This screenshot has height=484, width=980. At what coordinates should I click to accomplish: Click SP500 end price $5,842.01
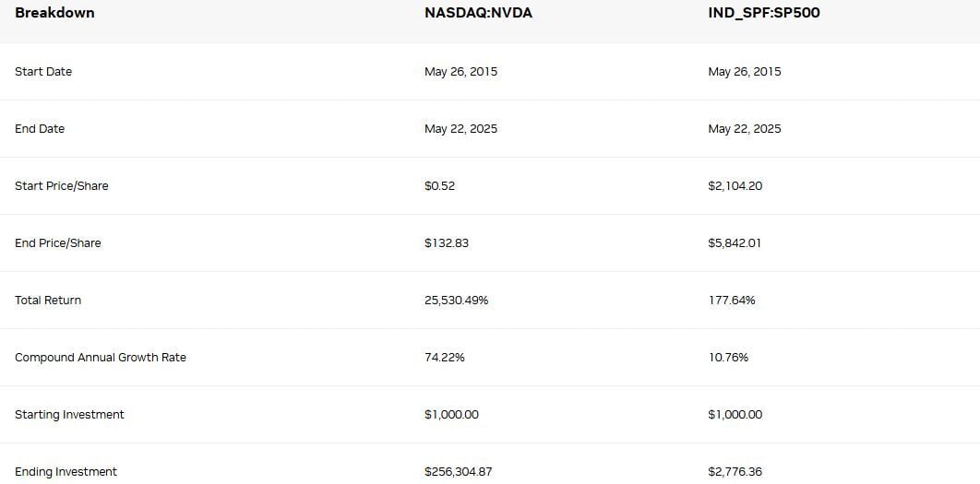(x=735, y=243)
